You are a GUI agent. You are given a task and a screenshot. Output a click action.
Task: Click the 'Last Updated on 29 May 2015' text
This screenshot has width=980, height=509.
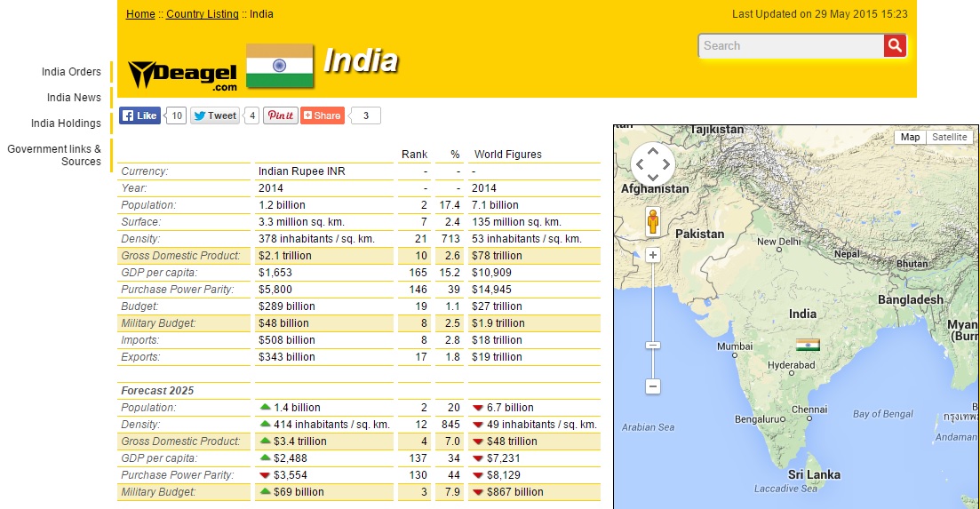tap(806, 13)
